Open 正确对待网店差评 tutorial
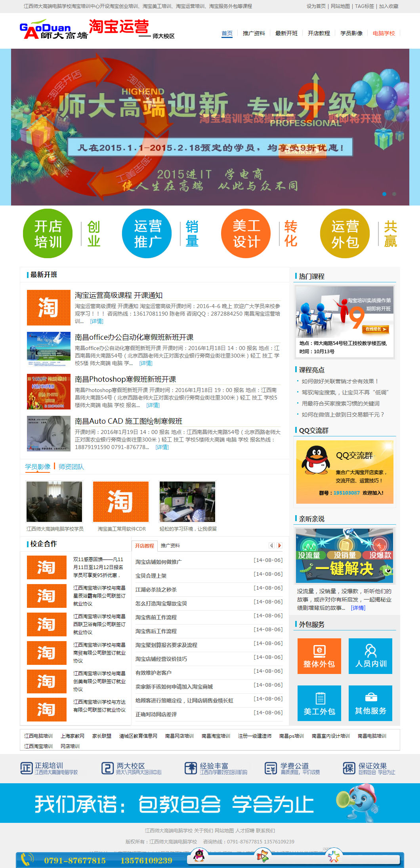 point(156,714)
